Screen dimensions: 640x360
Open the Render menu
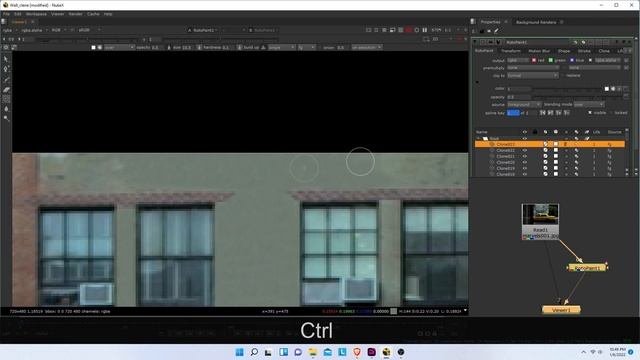point(76,14)
